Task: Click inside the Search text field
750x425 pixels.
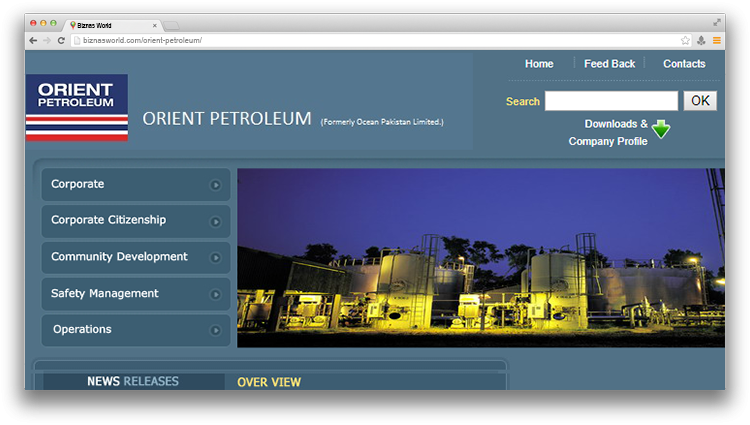Action: 611,101
